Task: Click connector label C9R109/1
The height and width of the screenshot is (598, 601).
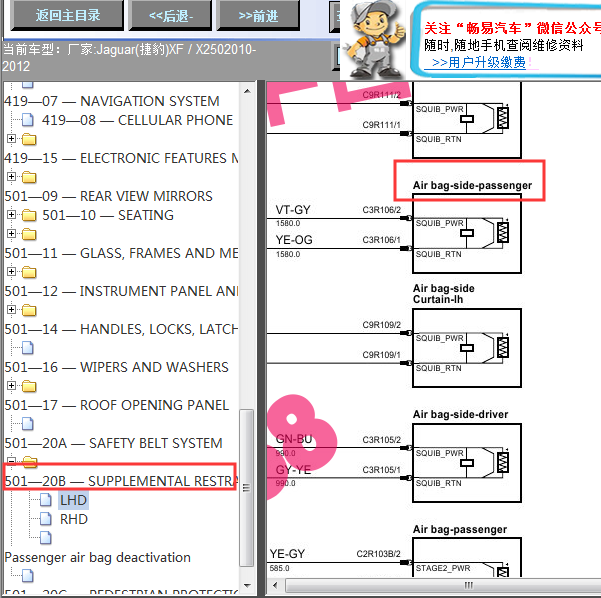Action: [381, 355]
